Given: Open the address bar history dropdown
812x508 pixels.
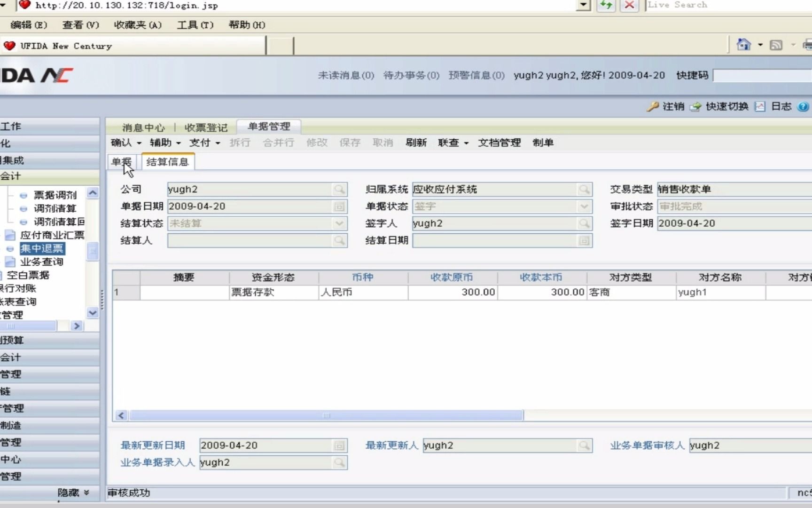Looking at the screenshot, I should click(583, 5).
